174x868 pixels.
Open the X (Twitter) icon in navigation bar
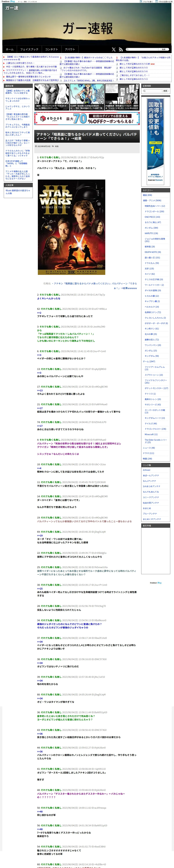pyautogui.click(x=114, y=49)
